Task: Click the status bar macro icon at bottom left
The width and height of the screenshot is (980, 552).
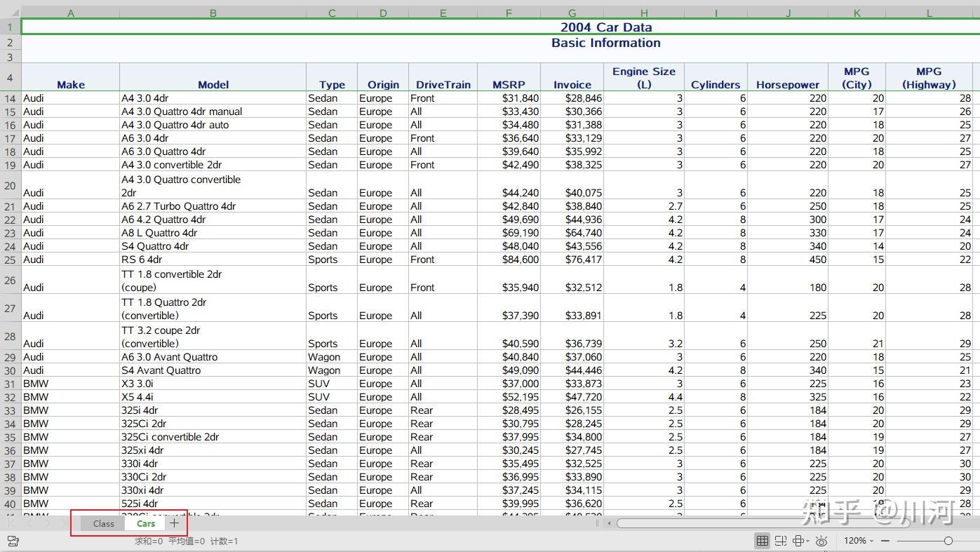Action: click(x=13, y=541)
